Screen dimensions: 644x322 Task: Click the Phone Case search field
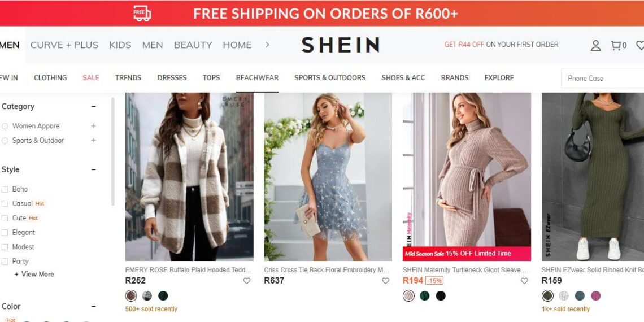(602, 78)
